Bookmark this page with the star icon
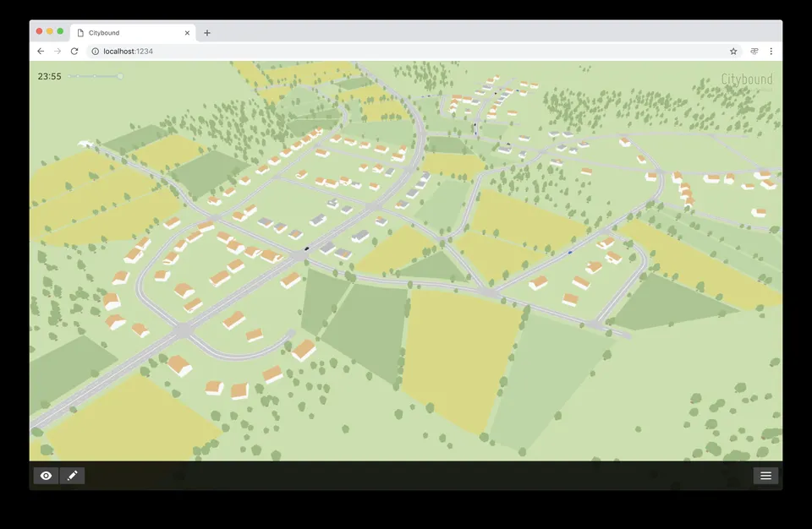812x529 pixels. (733, 52)
